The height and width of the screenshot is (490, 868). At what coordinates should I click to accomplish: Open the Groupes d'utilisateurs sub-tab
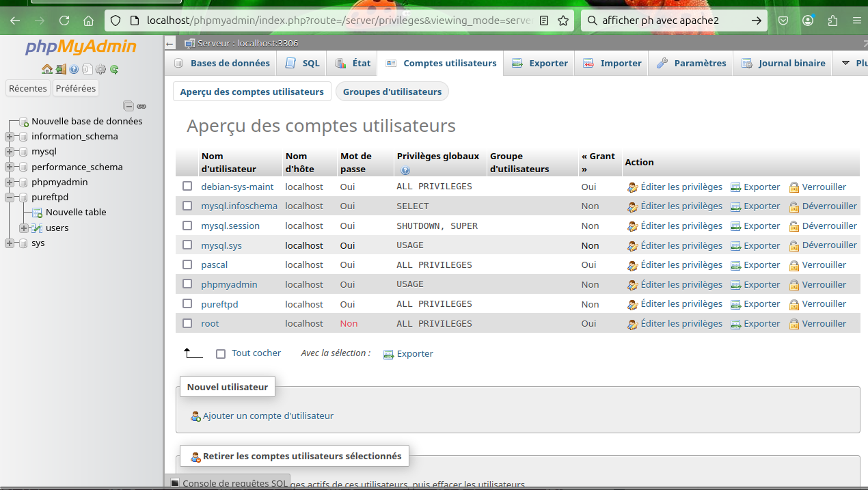click(x=392, y=92)
